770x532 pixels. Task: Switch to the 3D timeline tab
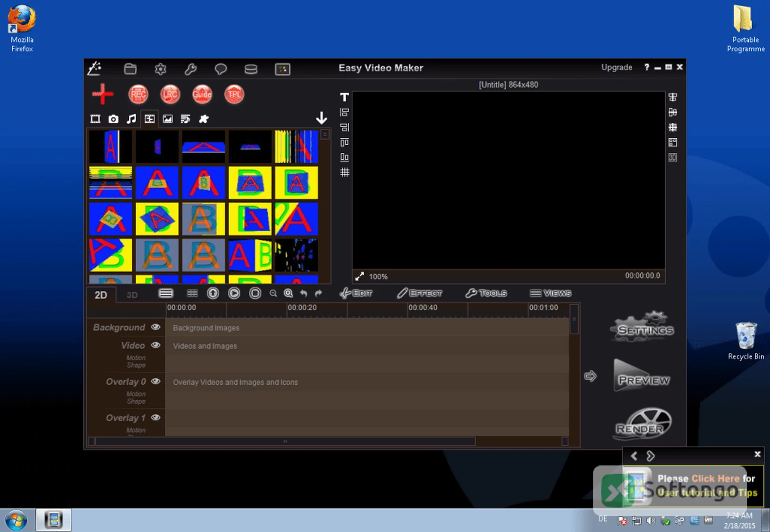[132, 295]
